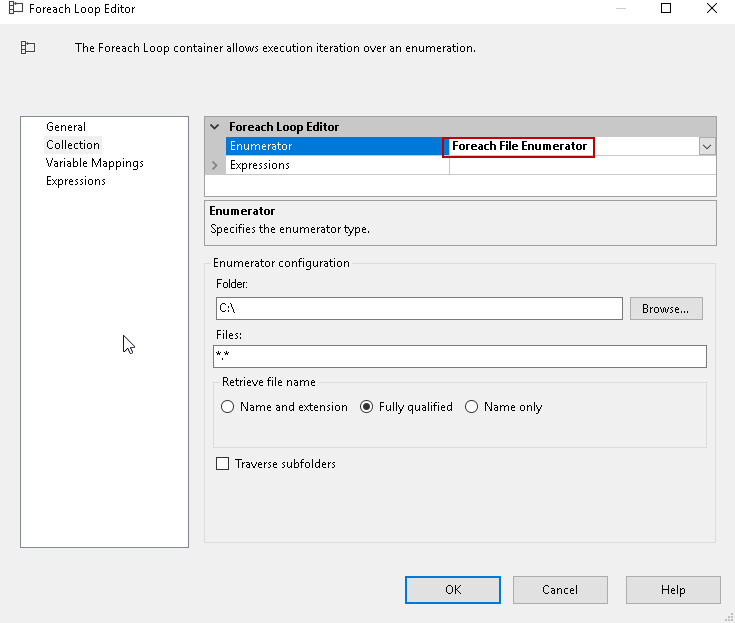Viewport: 735px width, 623px height.
Task: Close the Foreach Loop Editor window
Action: (x=712, y=9)
